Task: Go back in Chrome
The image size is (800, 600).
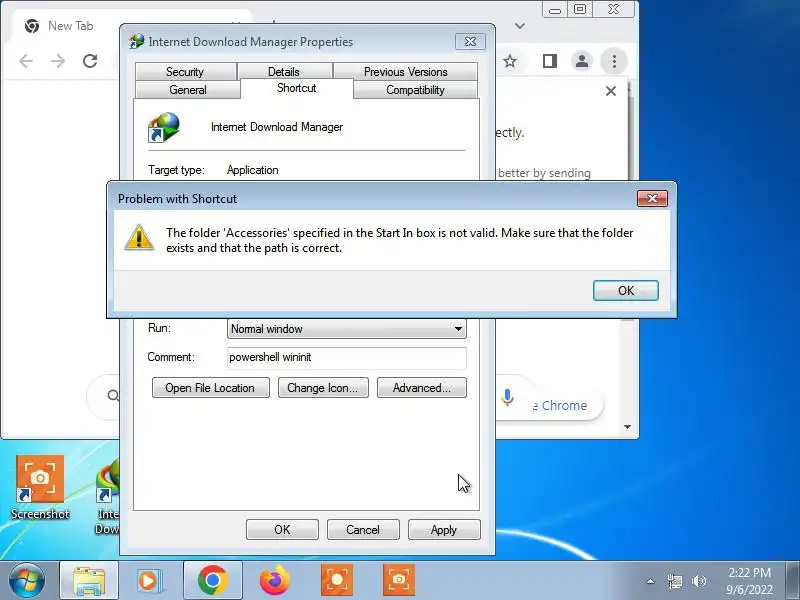Action: tap(26, 61)
